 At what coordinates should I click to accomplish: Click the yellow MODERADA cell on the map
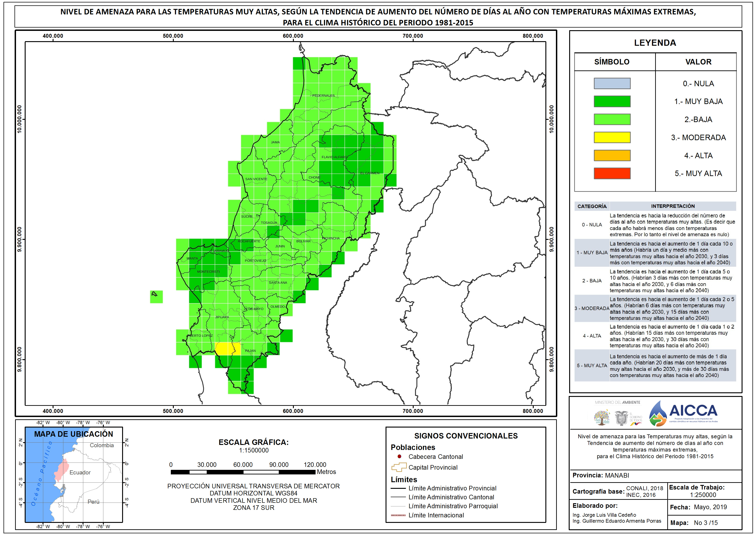click(x=228, y=348)
